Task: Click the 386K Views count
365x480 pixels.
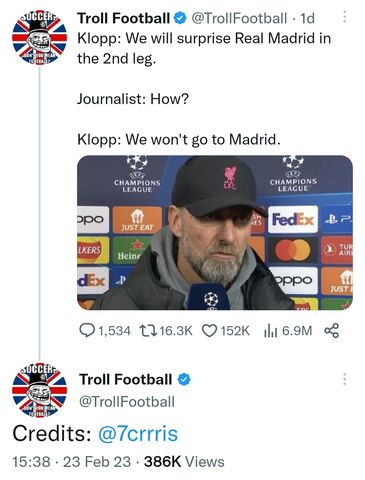Action: point(184,462)
